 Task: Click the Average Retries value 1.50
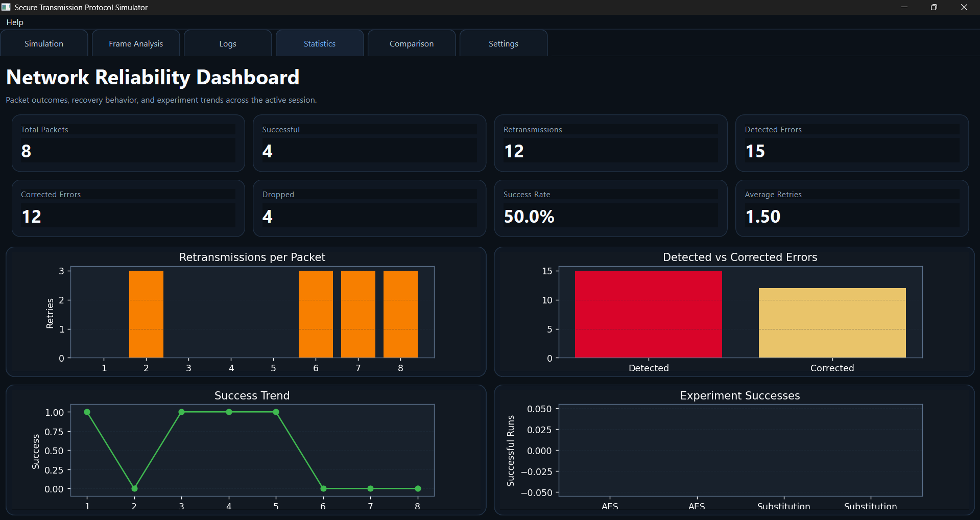tap(763, 217)
